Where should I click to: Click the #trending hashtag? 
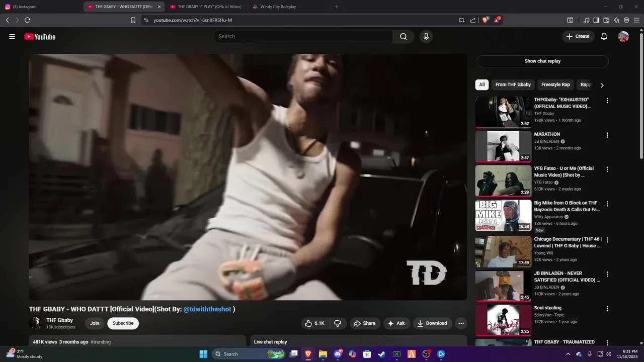tap(101, 342)
